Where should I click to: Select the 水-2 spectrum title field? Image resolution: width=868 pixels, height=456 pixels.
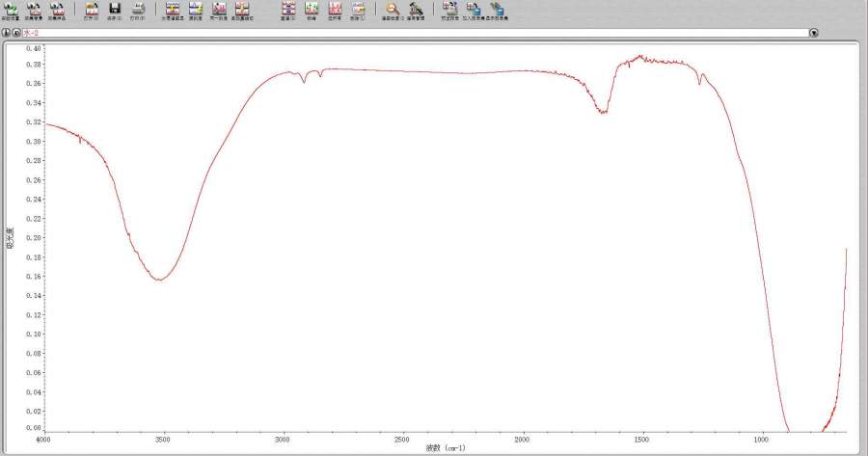386,33
